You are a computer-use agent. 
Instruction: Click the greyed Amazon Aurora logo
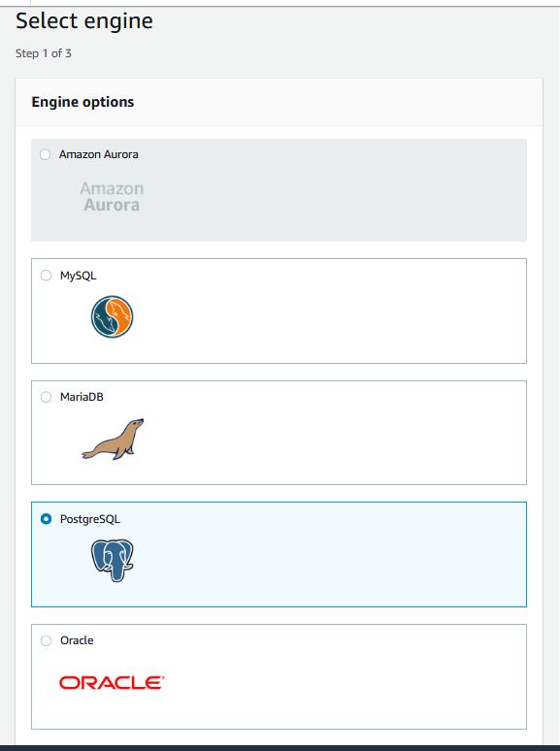tap(112, 196)
